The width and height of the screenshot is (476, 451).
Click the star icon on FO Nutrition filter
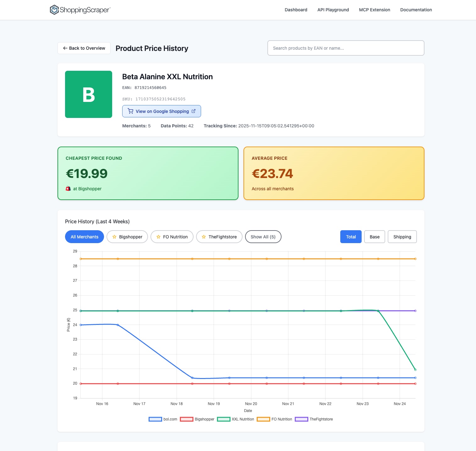click(158, 237)
